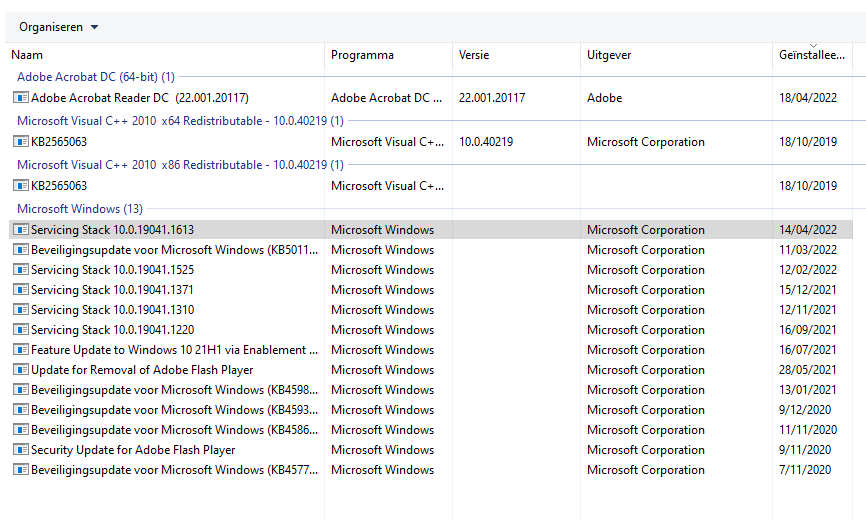Sort by the Uitgever column header
The image size is (866, 520).
coord(609,55)
